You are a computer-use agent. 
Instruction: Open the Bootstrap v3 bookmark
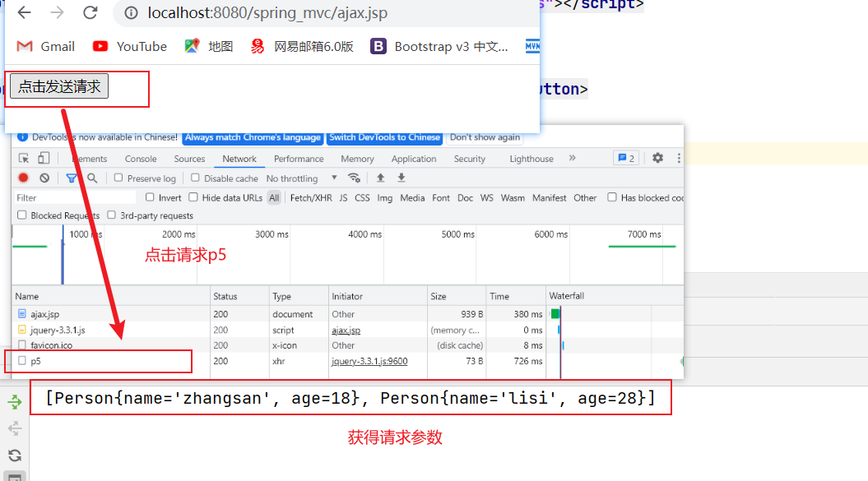click(x=439, y=47)
